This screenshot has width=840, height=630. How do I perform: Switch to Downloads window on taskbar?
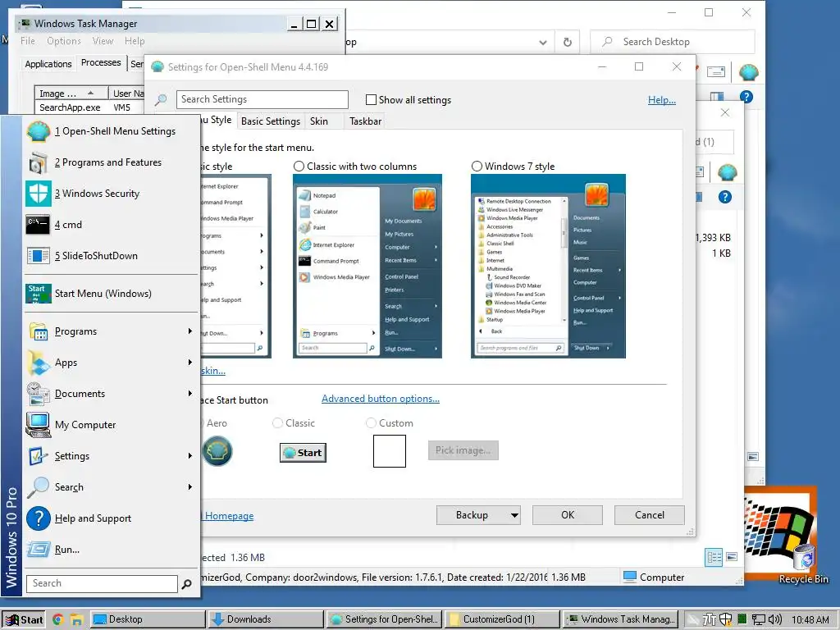pyautogui.click(x=266, y=619)
